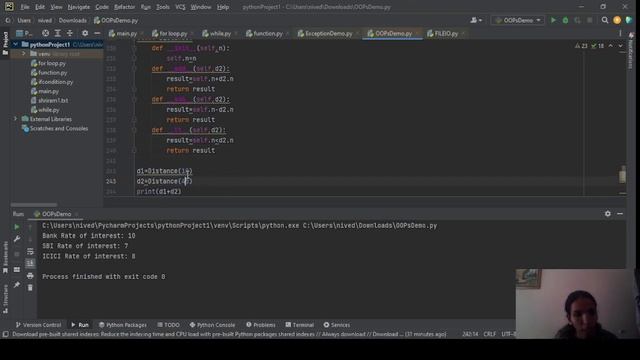640x360 pixels.
Task: Open shivam1.txt in project tree
Action: click(x=49, y=100)
